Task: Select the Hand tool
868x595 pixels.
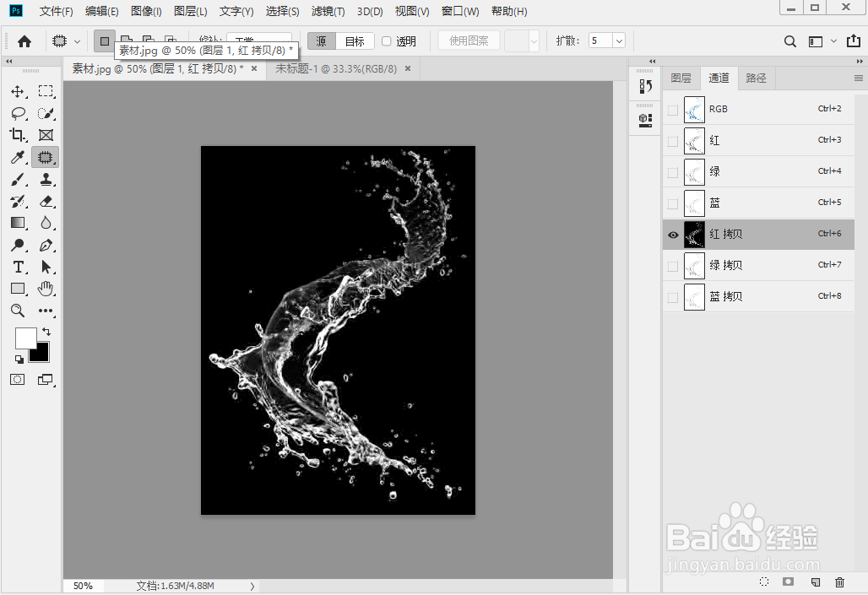Action: [46, 289]
